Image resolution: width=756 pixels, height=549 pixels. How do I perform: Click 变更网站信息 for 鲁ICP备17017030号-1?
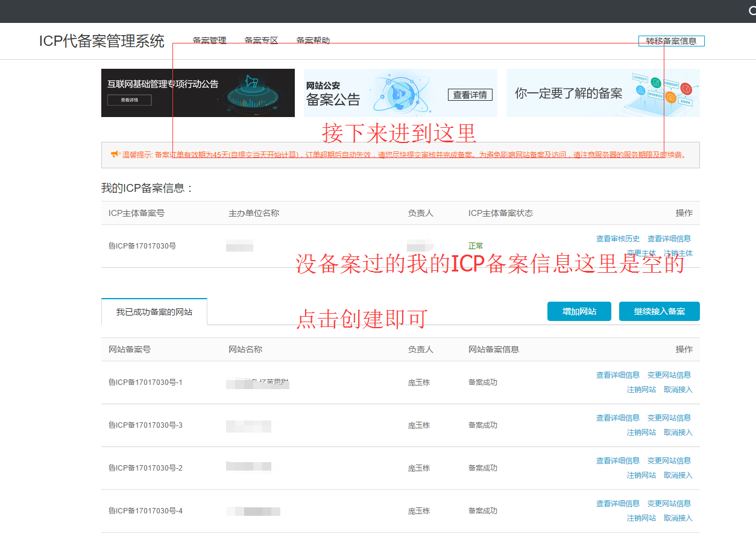(669, 375)
